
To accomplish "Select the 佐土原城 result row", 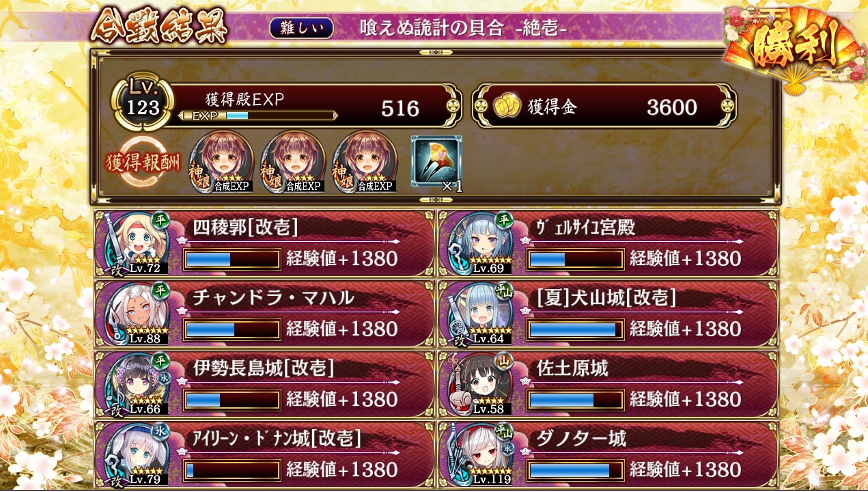I will pos(607,384).
